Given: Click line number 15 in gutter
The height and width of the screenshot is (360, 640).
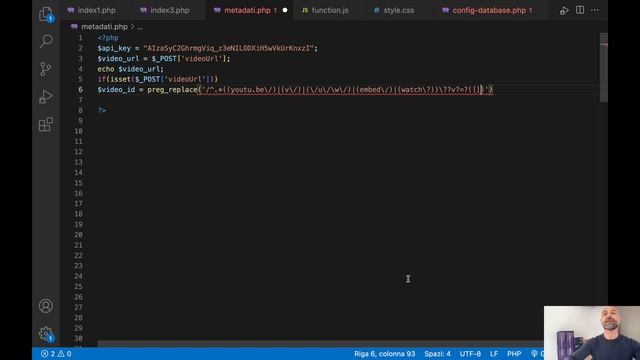Looking at the screenshot, I should pyautogui.click(x=78, y=183).
